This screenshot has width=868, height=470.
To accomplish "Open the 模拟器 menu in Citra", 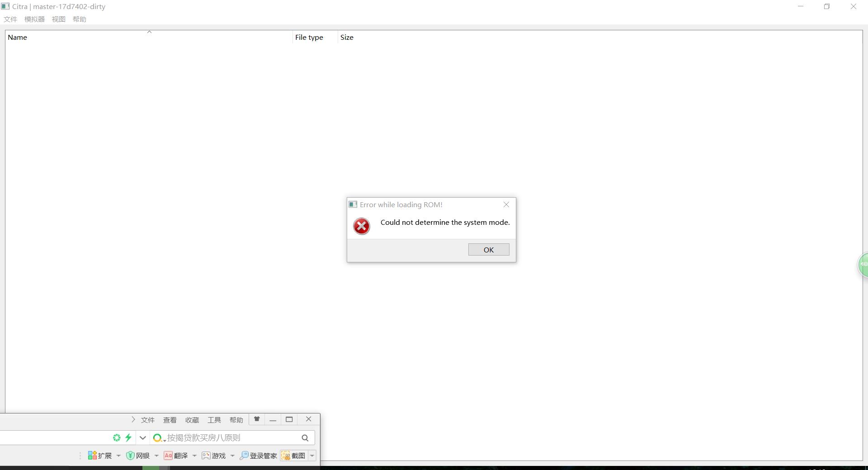I will tap(34, 19).
